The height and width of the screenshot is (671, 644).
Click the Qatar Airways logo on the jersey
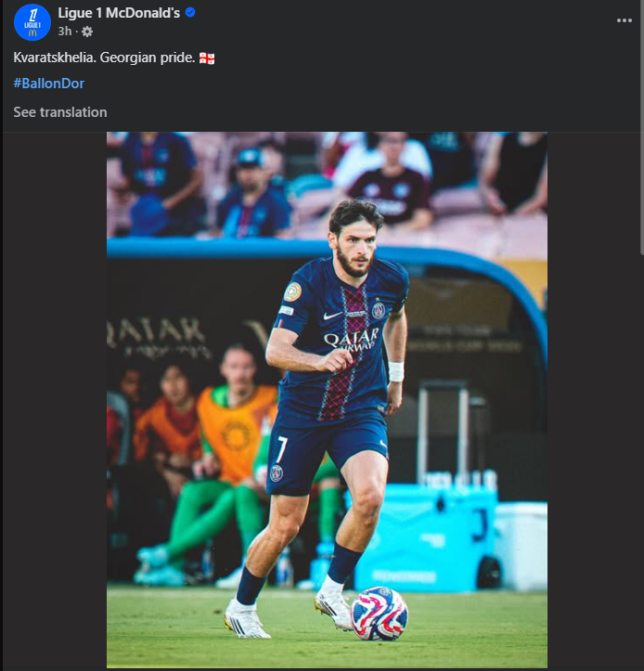click(x=350, y=341)
